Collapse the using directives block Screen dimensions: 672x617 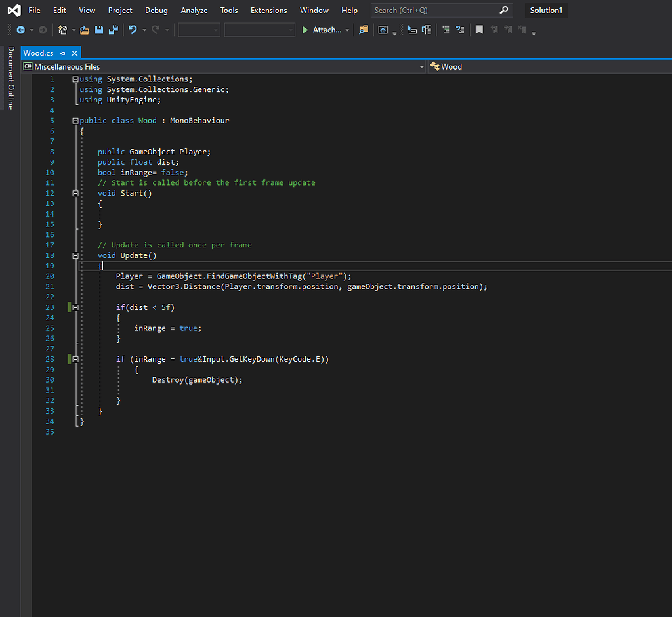75,79
